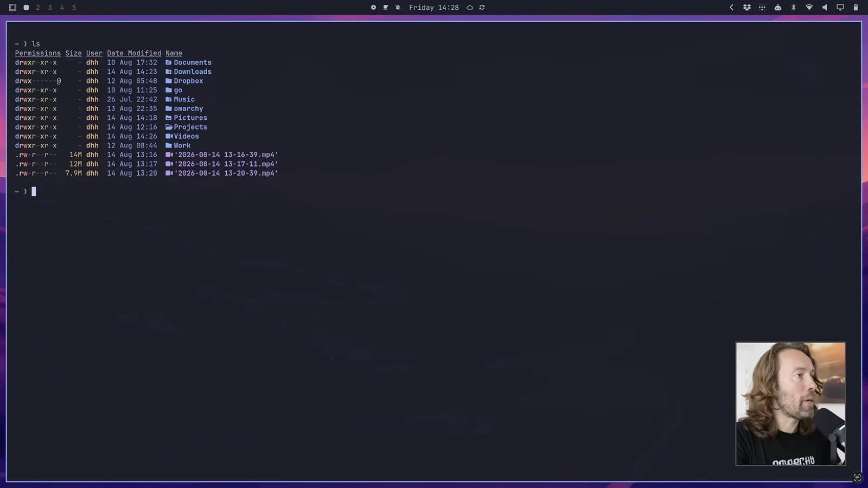Open the Dropbox tray icon
The width and height of the screenshot is (868, 488).
point(747,8)
